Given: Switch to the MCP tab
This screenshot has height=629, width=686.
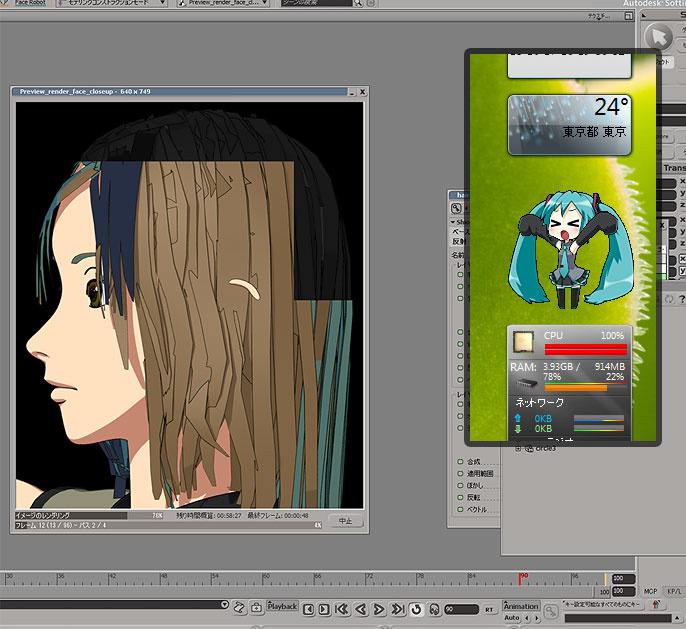Looking at the screenshot, I should pyautogui.click(x=651, y=592).
